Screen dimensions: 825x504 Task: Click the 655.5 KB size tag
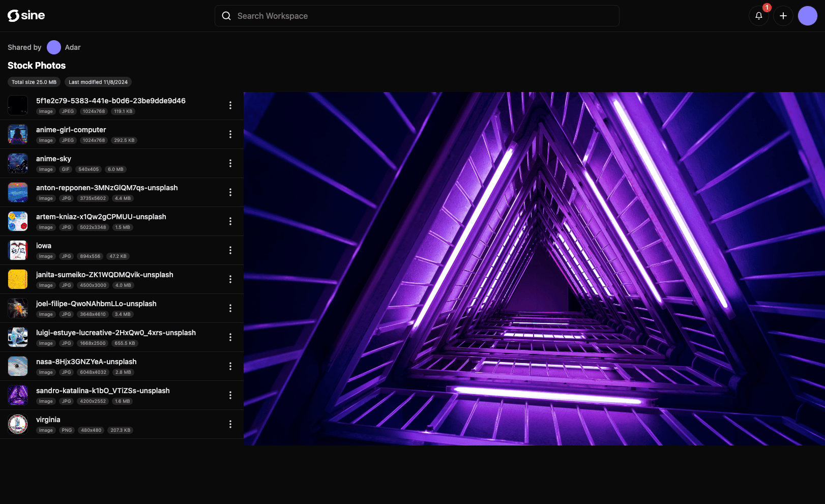pyautogui.click(x=125, y=343)
